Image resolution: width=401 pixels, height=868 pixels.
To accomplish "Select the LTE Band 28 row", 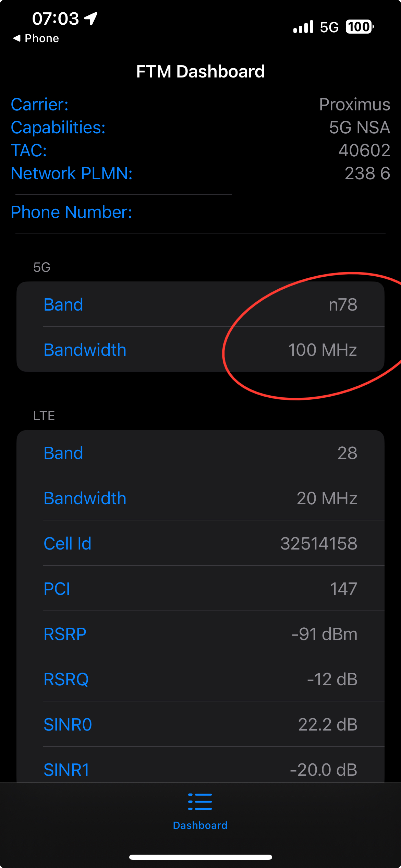I will point(200,453).
